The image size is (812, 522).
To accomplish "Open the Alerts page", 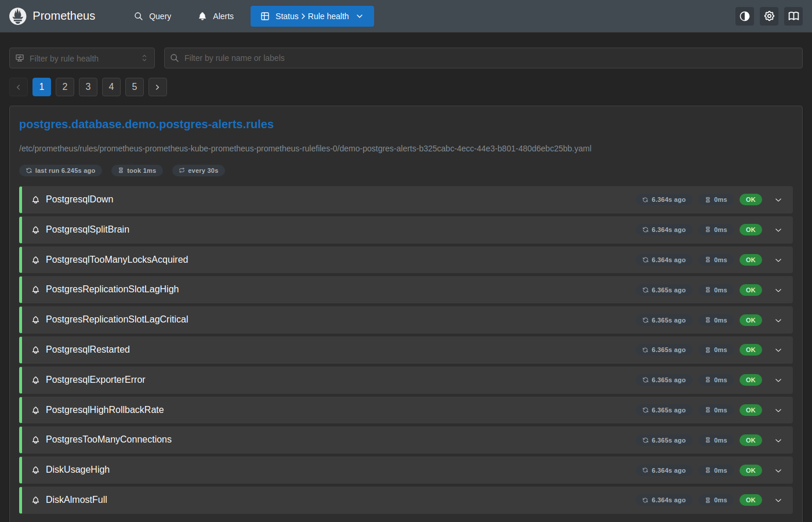I will [x=216, y=16].
